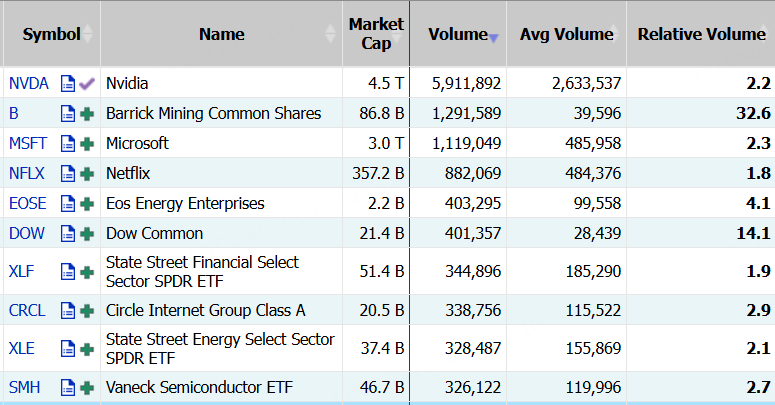Sort by the Relative Volume column header

(x=701, y=34)
